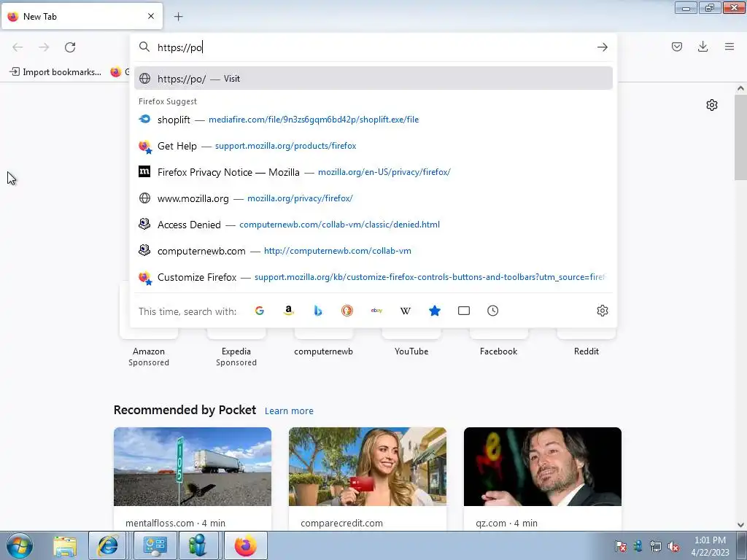747x560 pixels.
Task: Open the Access Denied suggestion
Action: 373,225
